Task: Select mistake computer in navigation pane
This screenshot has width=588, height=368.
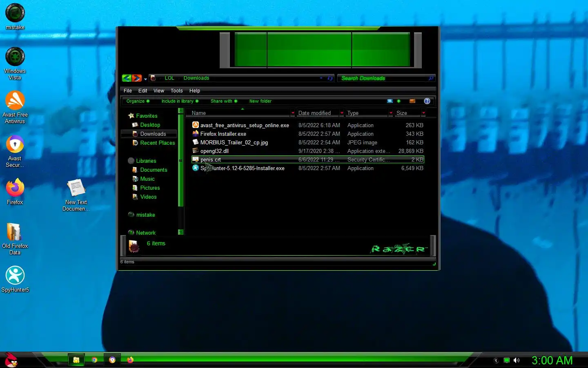Action: pyautogui.click(x=145, y=215)
